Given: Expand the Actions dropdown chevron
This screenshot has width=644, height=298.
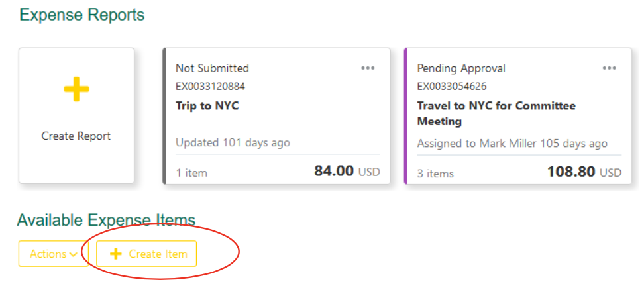Looking at the screenshot, I should pyautogui.click(x=74, y=254).
